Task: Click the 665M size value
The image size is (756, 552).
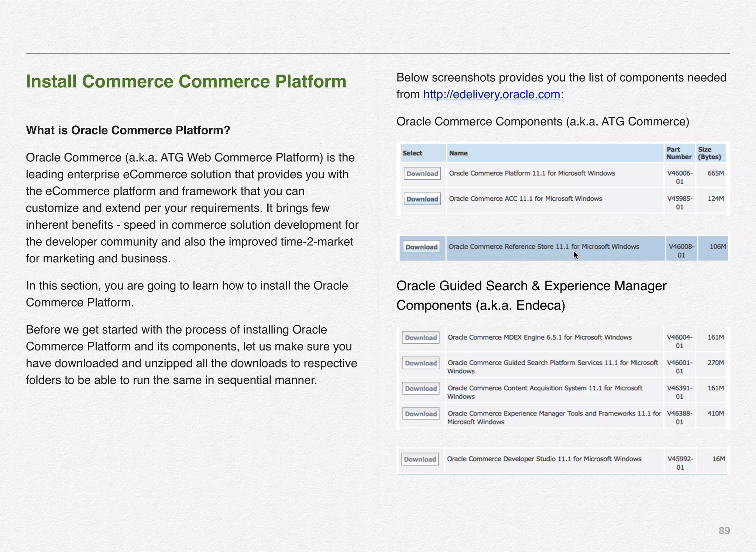Action: [x=716, y=173]
